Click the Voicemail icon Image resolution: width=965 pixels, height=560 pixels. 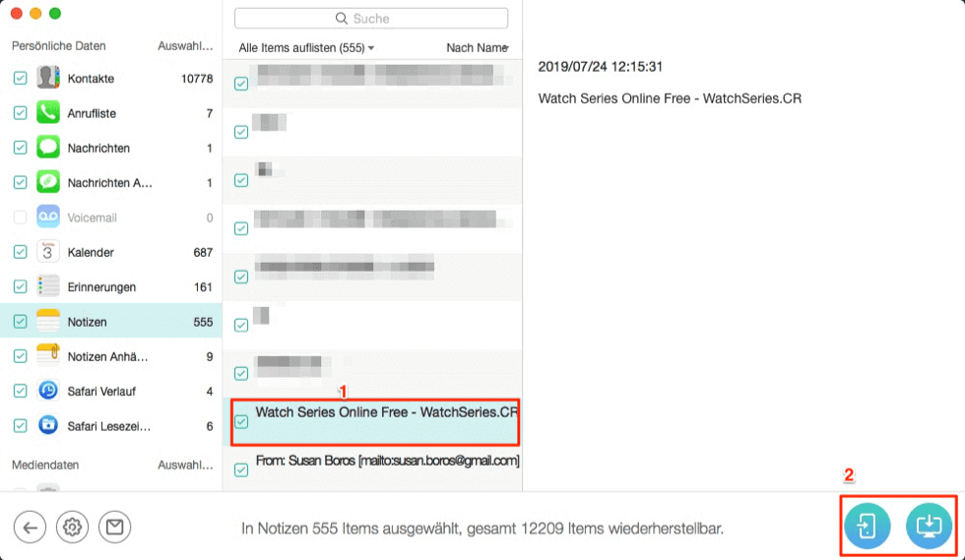tap(48, 218)
